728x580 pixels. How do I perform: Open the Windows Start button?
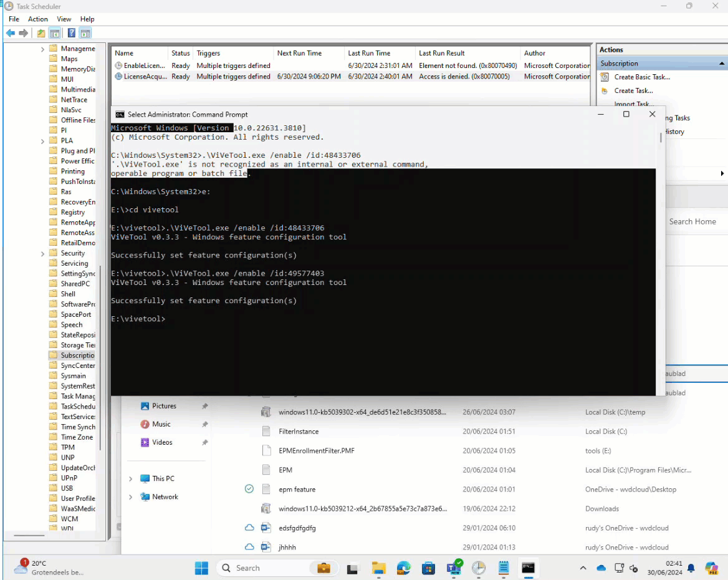[201, 568]
